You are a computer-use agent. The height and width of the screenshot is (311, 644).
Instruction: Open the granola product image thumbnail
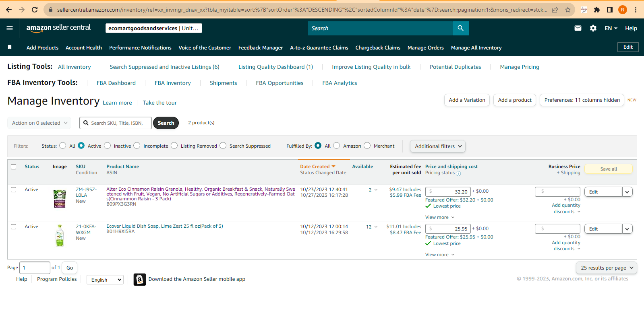[x=60, y=199]
